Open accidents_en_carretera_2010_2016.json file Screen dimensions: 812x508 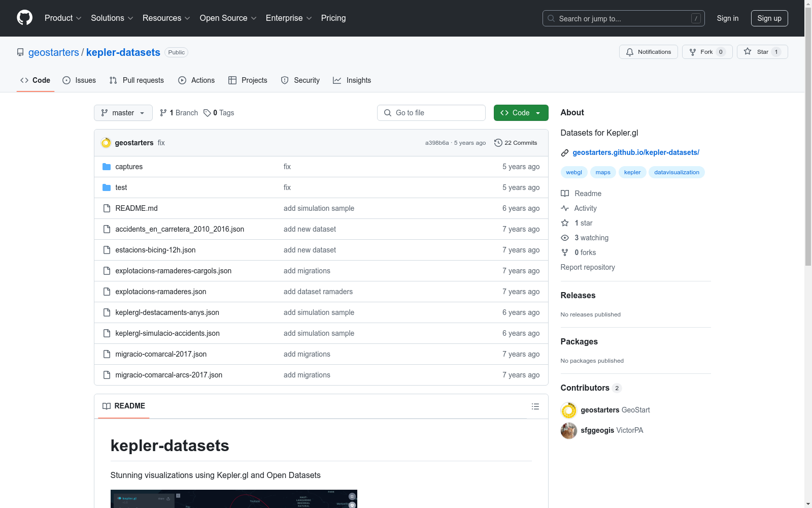click(180, 229)
